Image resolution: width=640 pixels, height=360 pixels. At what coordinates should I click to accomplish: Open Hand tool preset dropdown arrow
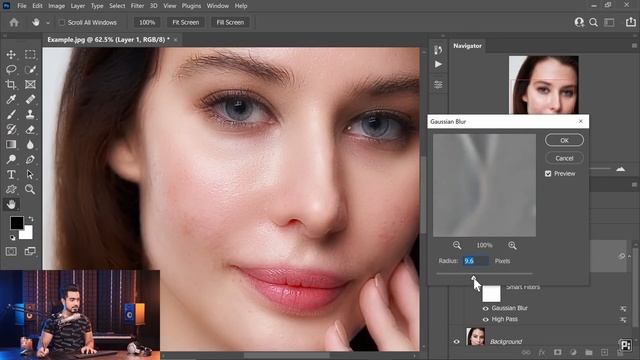(48, 23)
